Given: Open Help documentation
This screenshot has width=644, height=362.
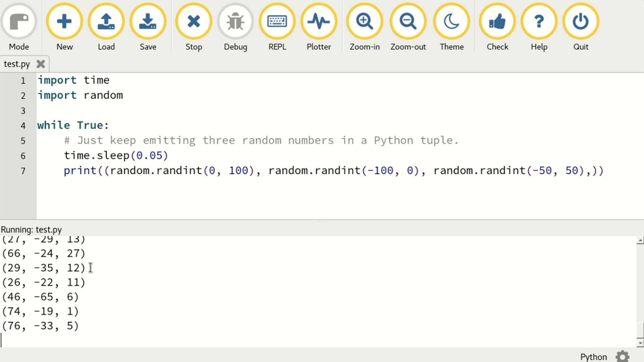Looking at the screenshot, I should [x=539, y=21].
